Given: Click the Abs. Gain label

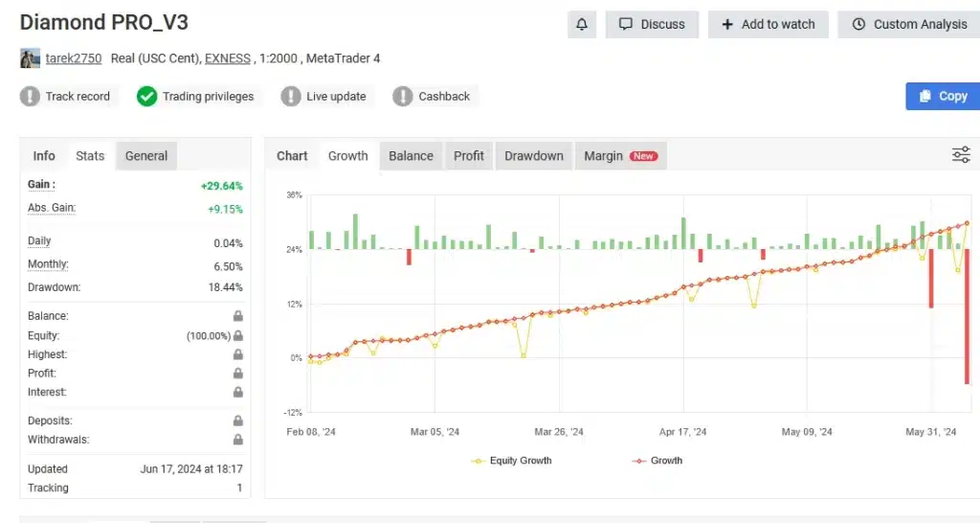Looking at the screenshot, I should (52, 208).
